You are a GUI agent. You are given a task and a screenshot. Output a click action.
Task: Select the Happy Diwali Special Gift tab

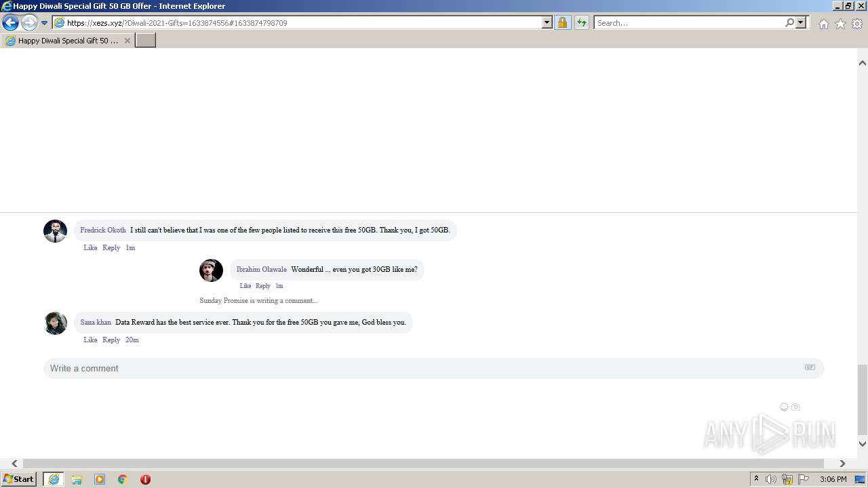tap(68, 41)
